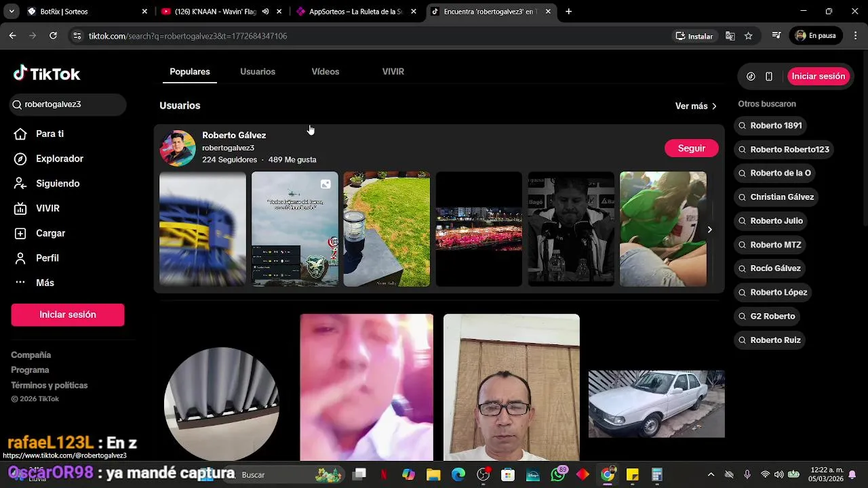Click the sidebar Iniciar sesión button
The image size is (868, 488).
coord(68,314)
